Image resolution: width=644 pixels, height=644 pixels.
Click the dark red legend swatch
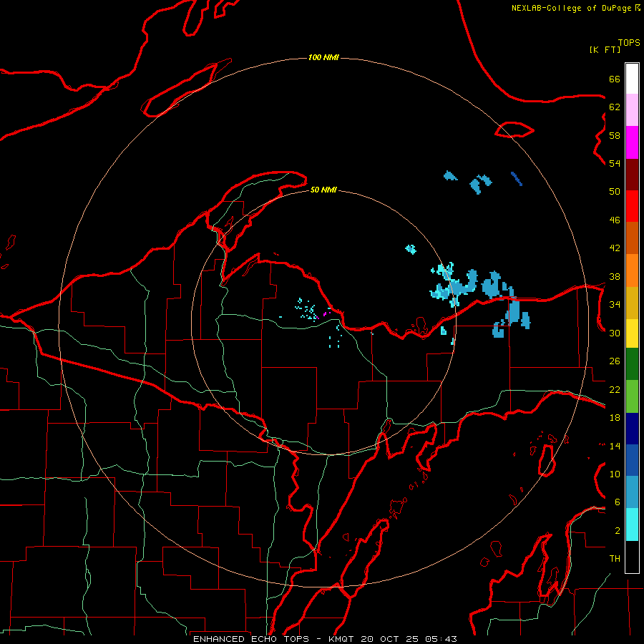[x=632, y=175]
